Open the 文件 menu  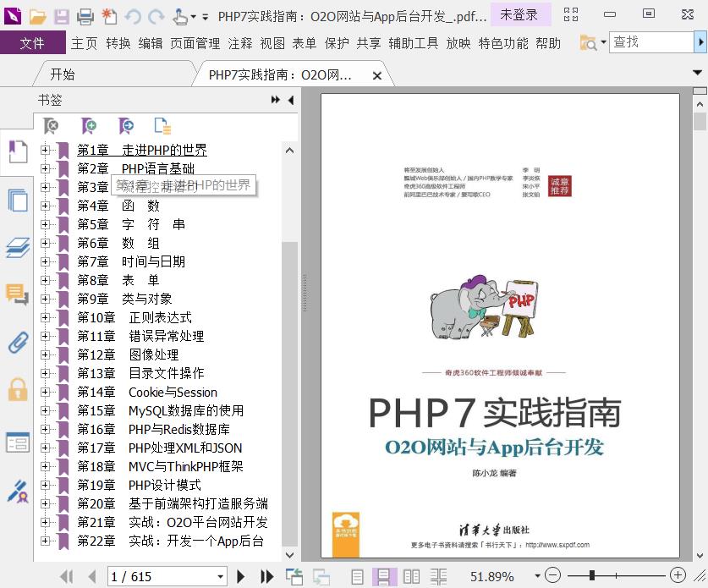[x=32, y=43]
